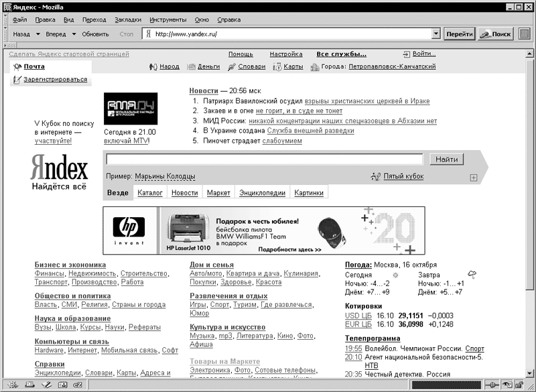Open the Инструменты menu

tap(168, 20)
